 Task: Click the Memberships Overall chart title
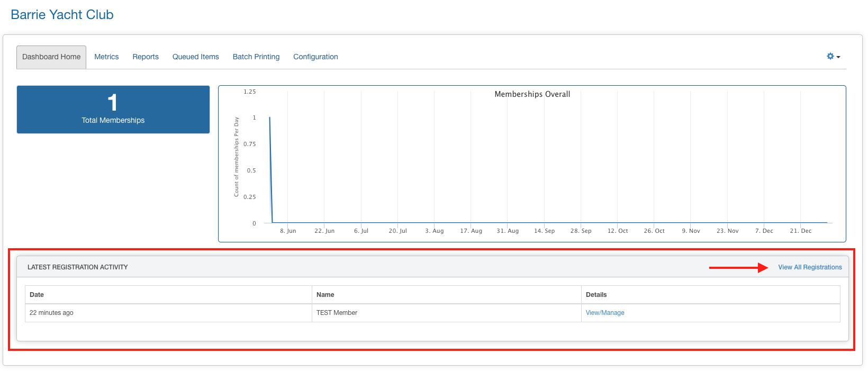click(532, 94)
